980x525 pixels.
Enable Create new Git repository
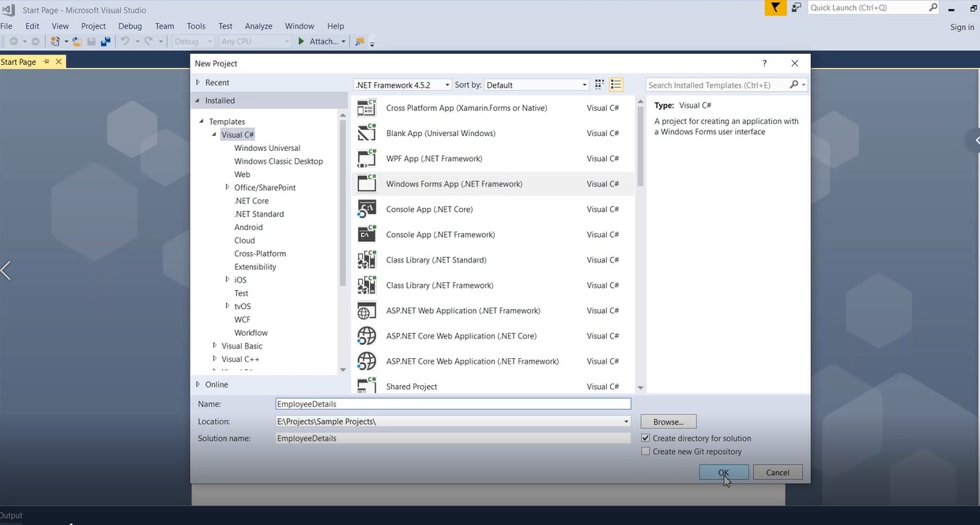click(646, 451)
